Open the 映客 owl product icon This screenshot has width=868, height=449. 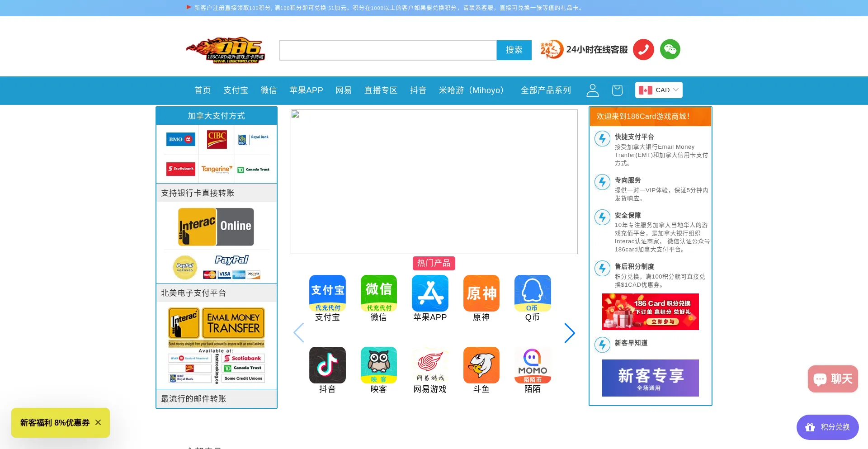pyautogui.click(x=378, y=365)
